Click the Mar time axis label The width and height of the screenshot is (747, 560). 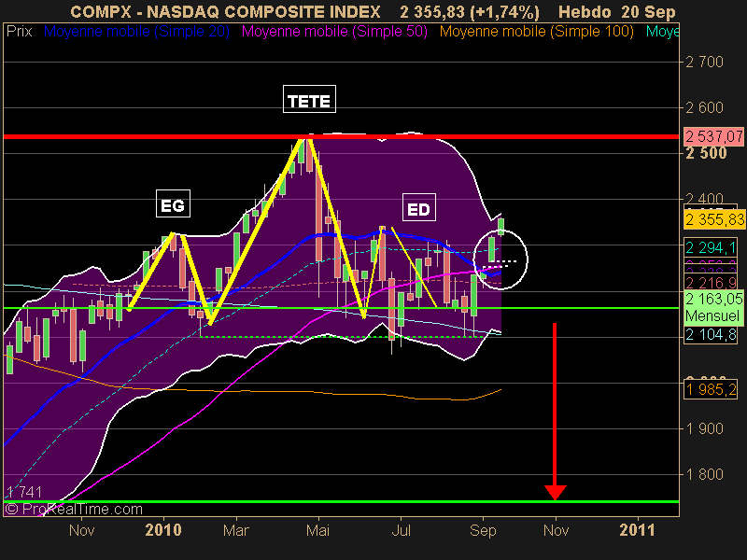pyautogui.click(x=236, y=530)
